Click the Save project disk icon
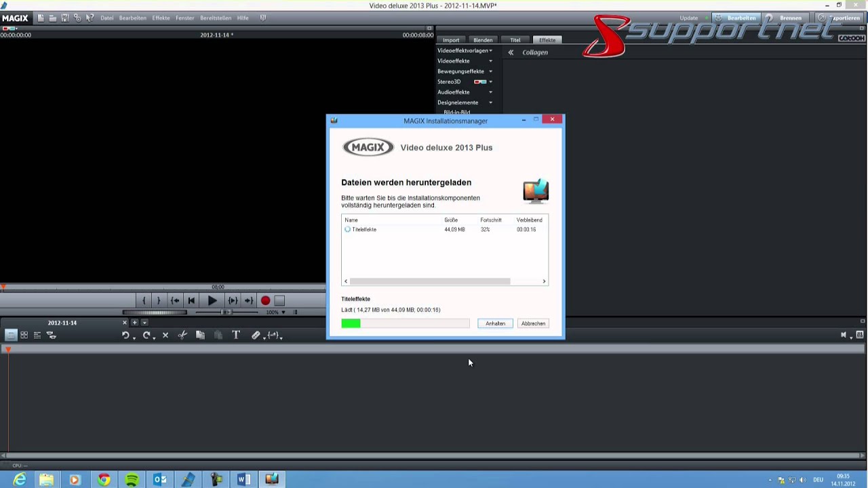Screen dimensions: 868x488 tap(64, 18)
